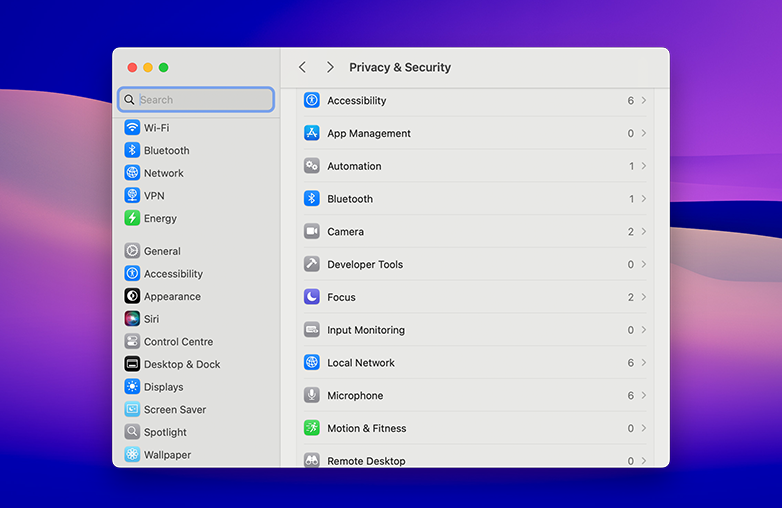
Task: Click the yellow minimize window button
Action: (148, 67)
